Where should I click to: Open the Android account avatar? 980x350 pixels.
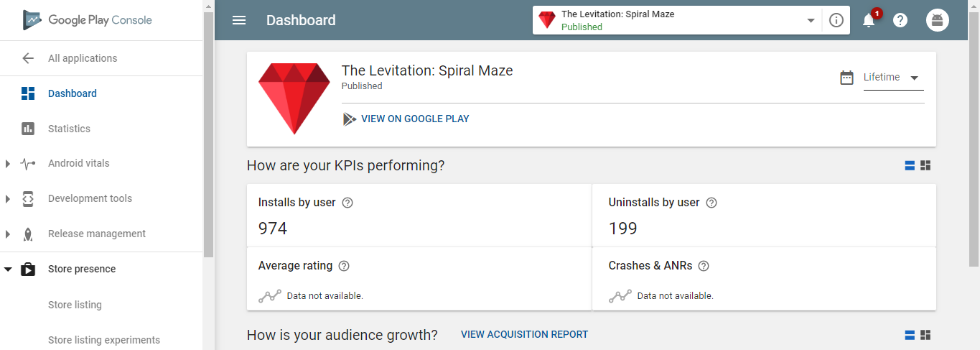[938, 20]
